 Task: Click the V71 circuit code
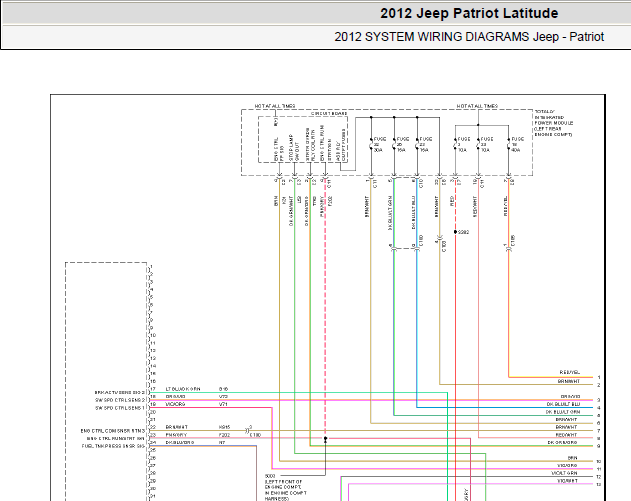(x=223, y=404)
